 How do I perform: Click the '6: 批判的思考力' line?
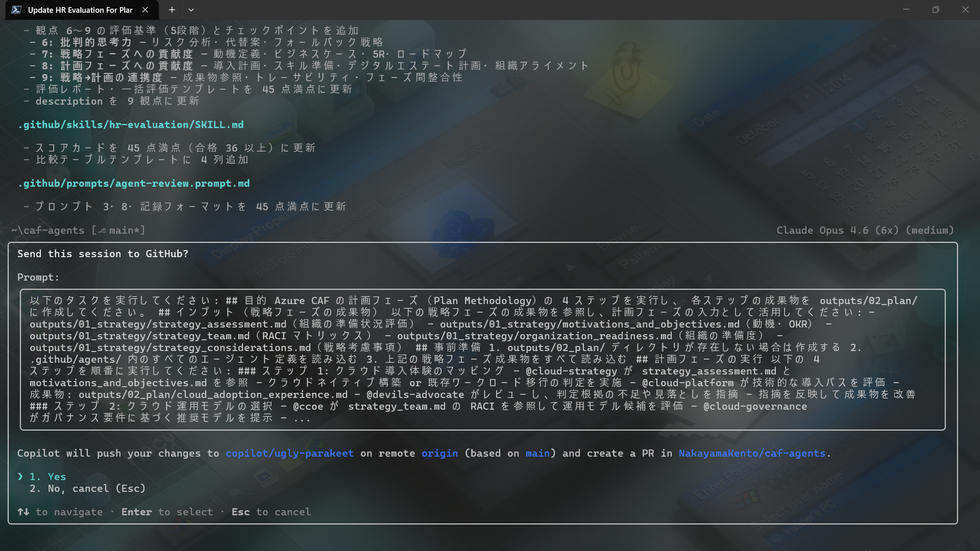[206, 42]
